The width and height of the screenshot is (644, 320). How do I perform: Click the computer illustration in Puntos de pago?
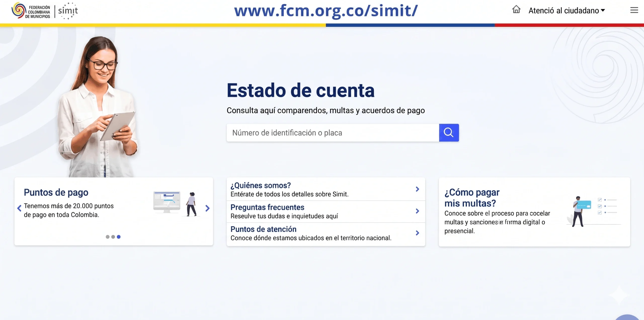(x=167, y=202)
